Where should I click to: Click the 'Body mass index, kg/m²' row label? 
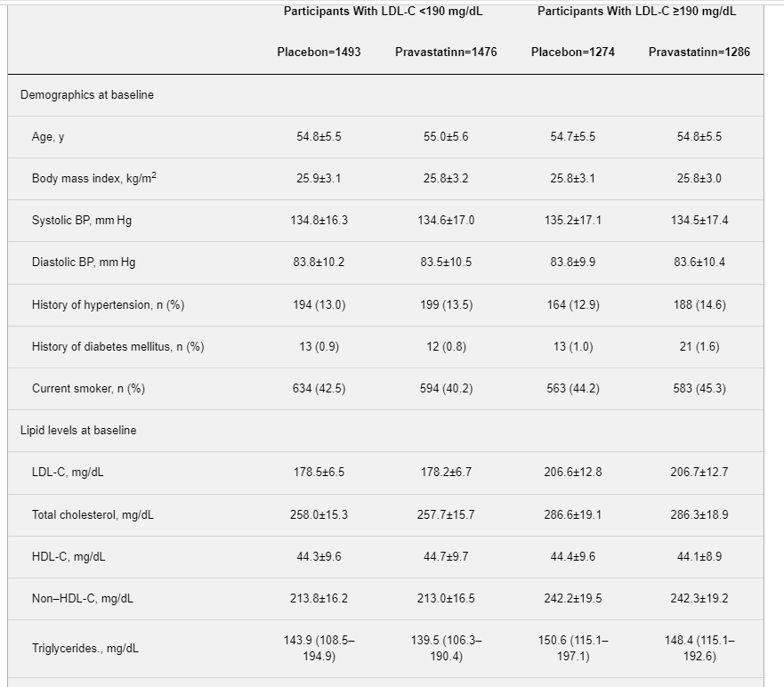tap(94, 179)
